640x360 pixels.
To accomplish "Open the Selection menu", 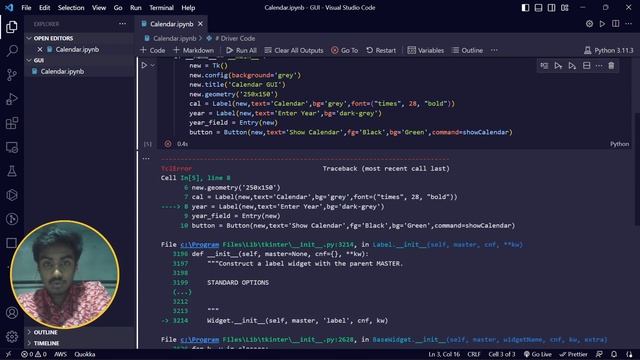I will [x=71, y=8].
